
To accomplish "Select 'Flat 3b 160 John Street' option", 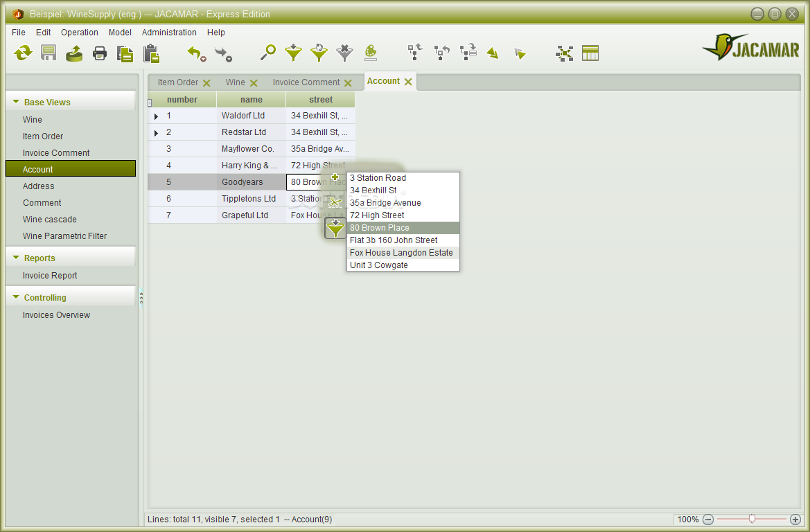I will [403, 240].
